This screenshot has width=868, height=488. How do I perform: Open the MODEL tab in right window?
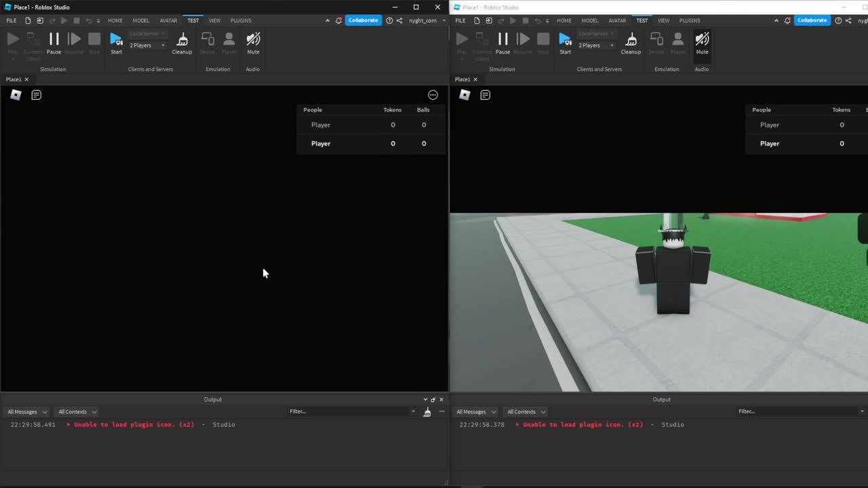590,20
